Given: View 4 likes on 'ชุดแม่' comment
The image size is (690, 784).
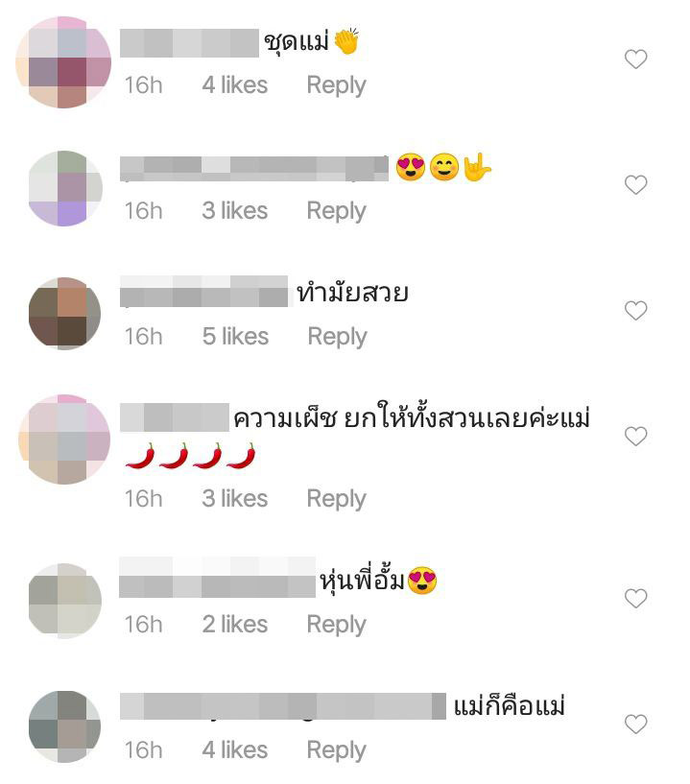Looking at the screenshot, I should coord(234,85).
